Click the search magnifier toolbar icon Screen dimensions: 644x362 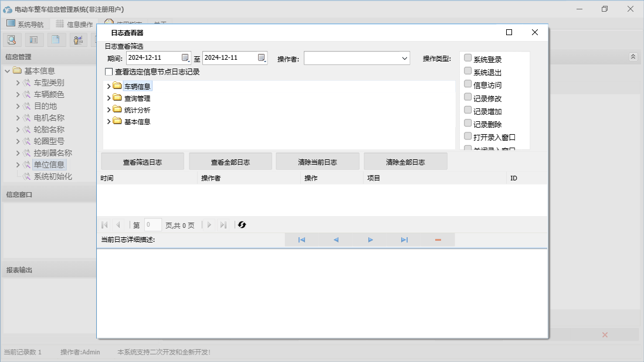(12, 40)
